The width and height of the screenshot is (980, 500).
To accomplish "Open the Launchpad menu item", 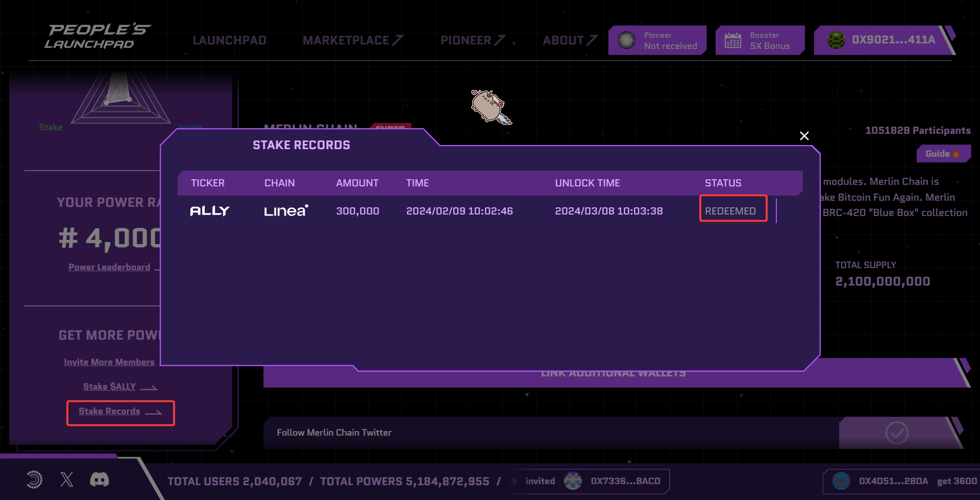I will click(x=229, y=40).
